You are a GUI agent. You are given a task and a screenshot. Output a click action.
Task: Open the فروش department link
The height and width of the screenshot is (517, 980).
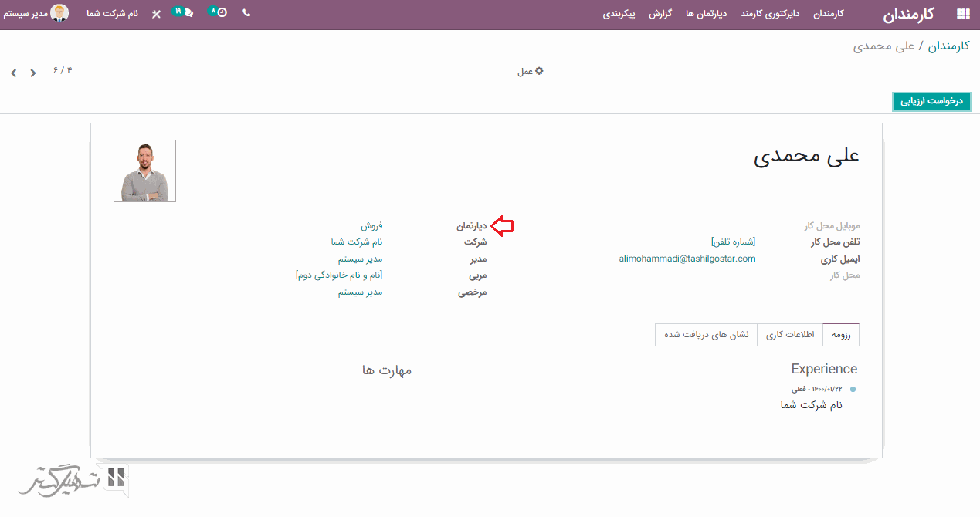coord(371,226)
